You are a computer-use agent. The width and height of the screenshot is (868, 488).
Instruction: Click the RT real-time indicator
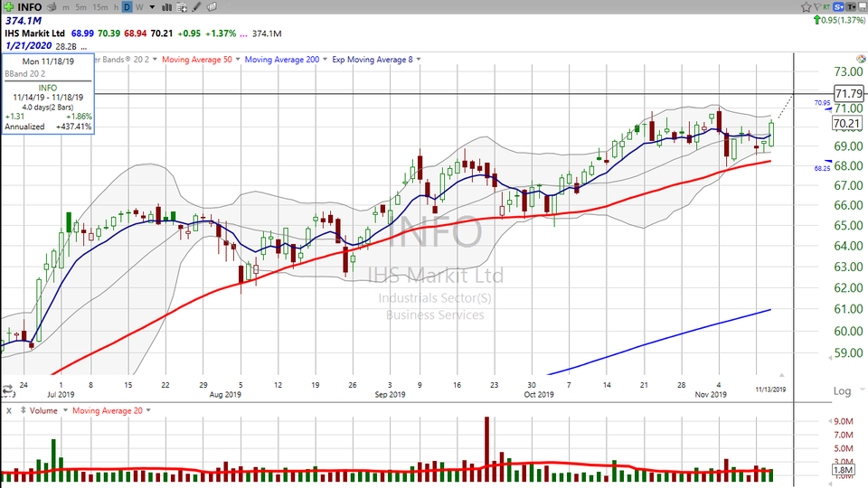pyautogui.click(x=826, y=7)
